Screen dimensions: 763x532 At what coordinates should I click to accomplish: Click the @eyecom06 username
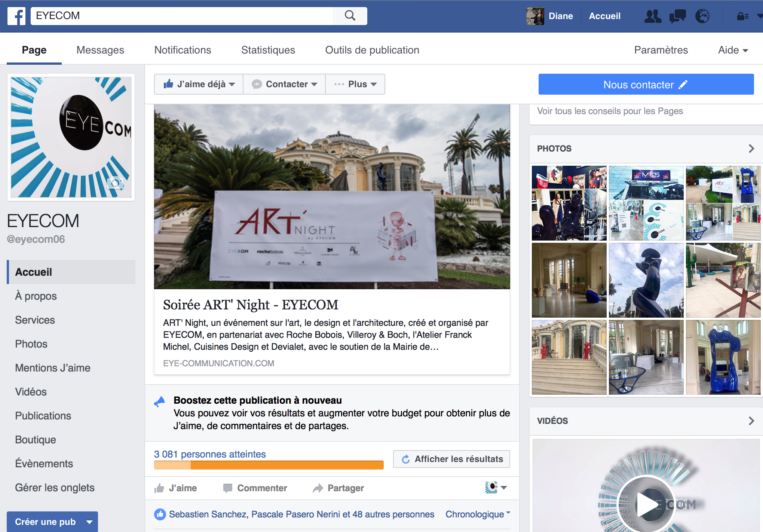pyautogui.click(x=36, y=239)
